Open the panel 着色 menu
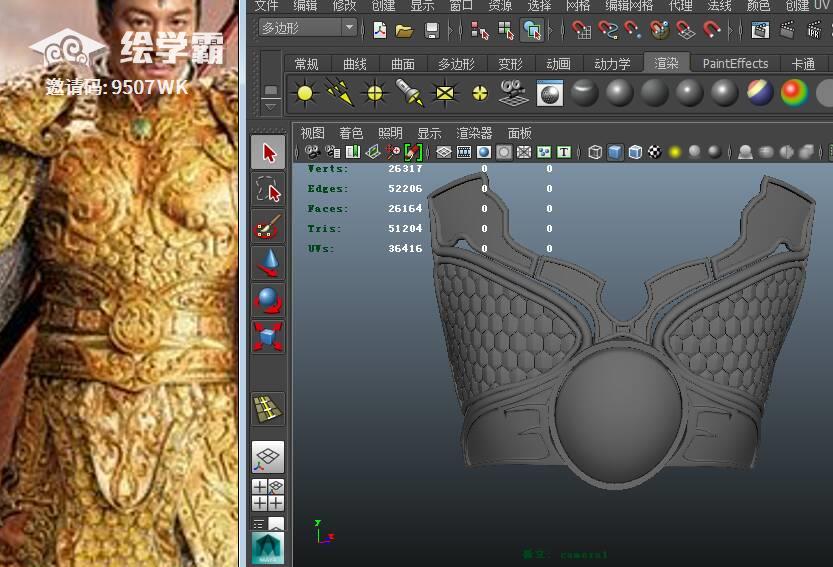The width and height of the screenshot is (833, 567). coord(351,133)
